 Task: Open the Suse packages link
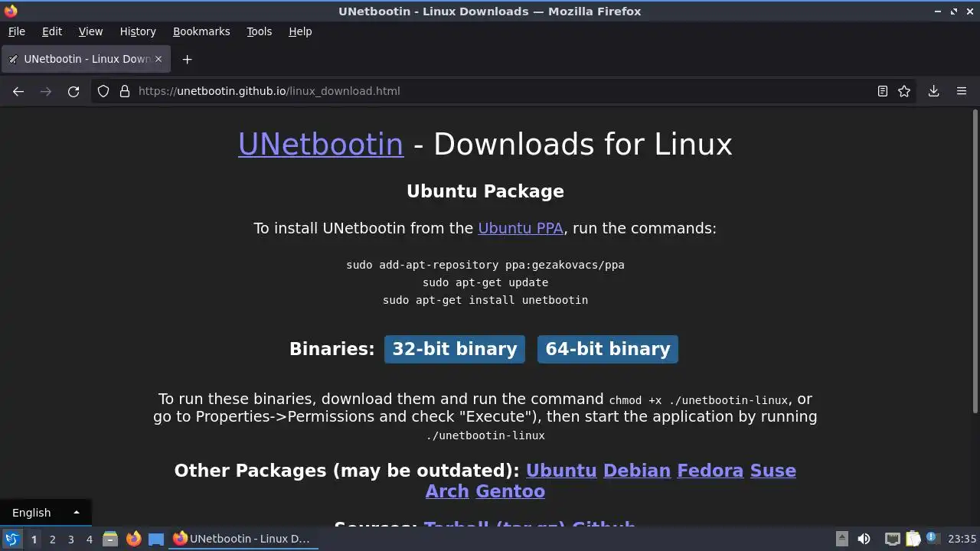[x=773, y=471]
